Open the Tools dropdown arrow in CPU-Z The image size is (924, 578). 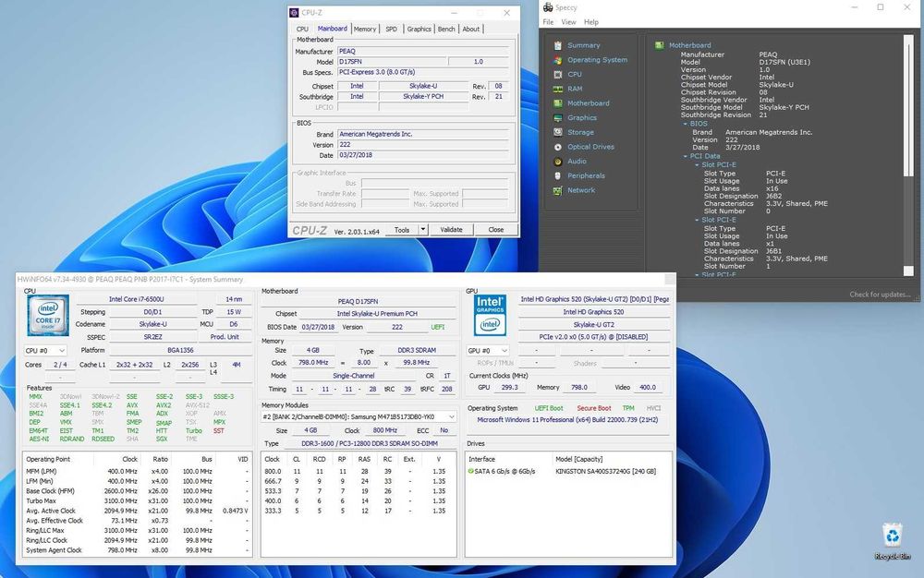(422, 230)
